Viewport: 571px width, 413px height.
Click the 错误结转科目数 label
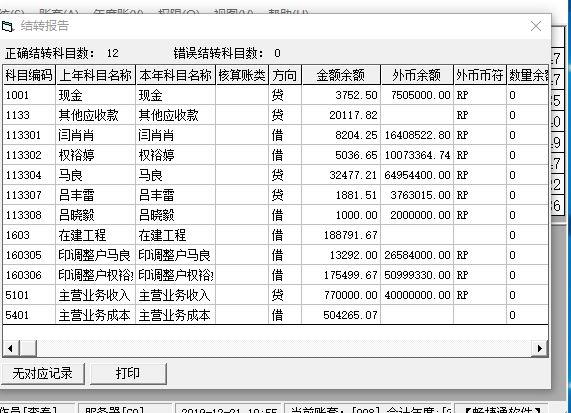click(x=219, y=54)
